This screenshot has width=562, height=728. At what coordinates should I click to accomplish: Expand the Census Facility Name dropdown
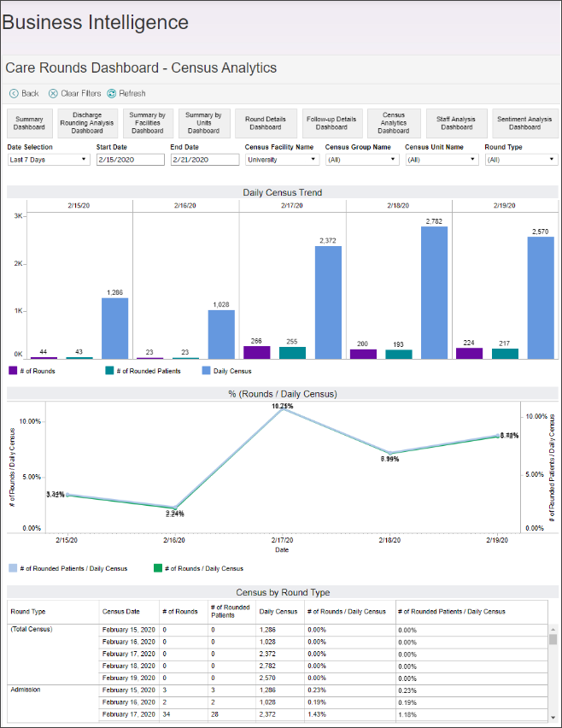[282, 160]
